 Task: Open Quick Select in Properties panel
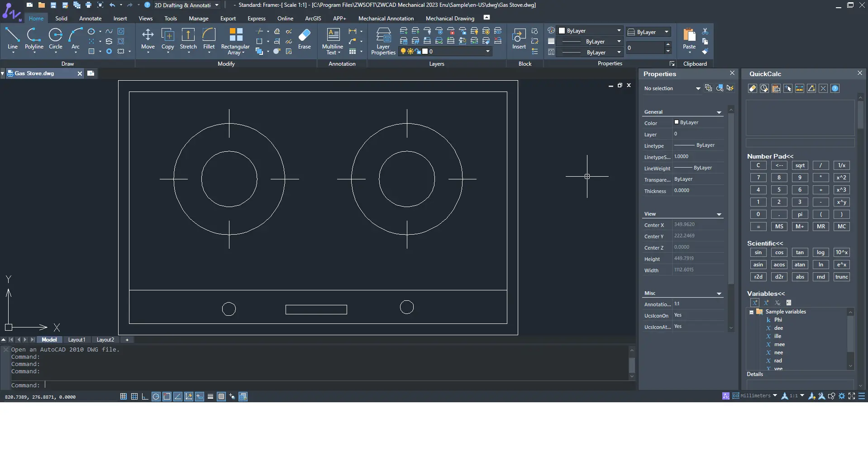730,88
